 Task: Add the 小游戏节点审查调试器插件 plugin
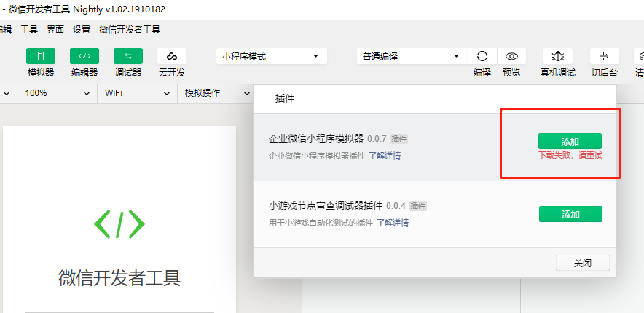point(570,214)
